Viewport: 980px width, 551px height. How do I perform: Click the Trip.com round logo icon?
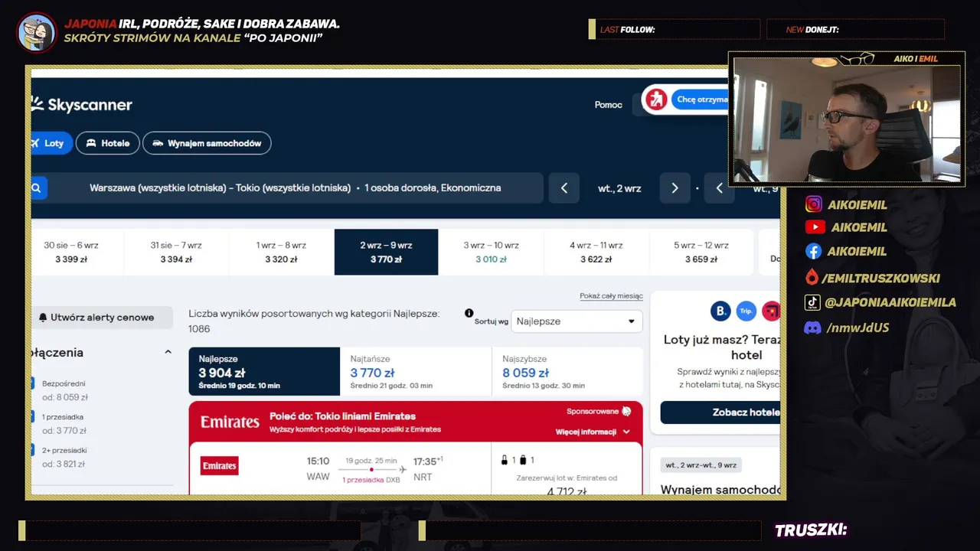746,311
